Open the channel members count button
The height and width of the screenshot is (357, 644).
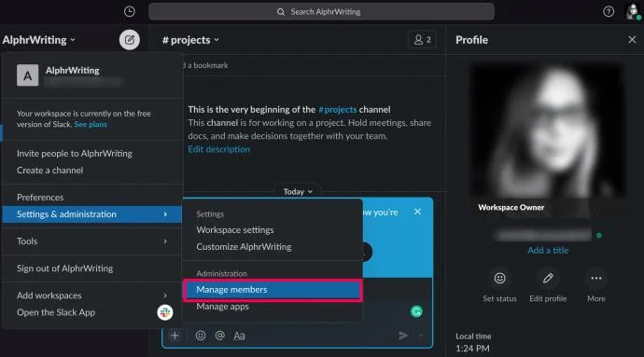[x=422, y=40]
